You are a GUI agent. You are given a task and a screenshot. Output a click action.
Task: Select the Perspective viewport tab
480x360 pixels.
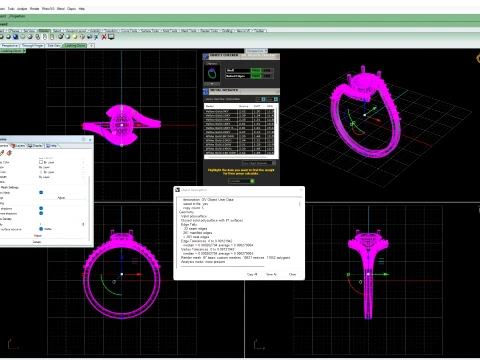[x=10, y=45]
